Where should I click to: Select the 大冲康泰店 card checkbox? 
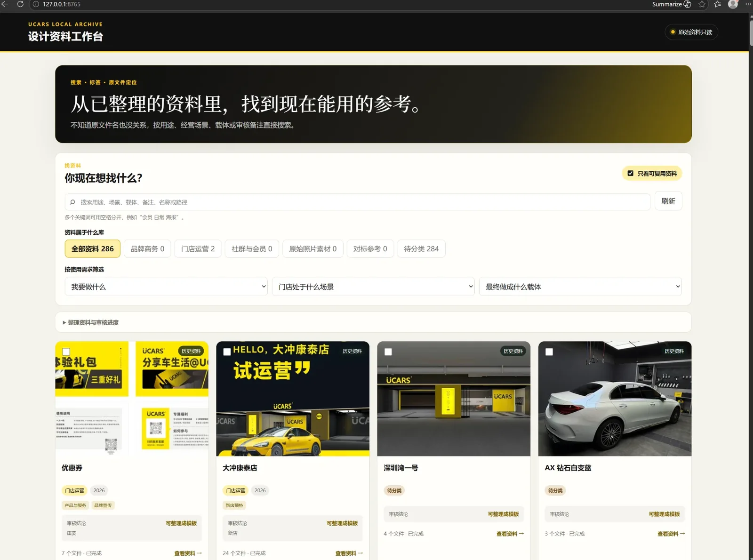[x=227, y=352]
